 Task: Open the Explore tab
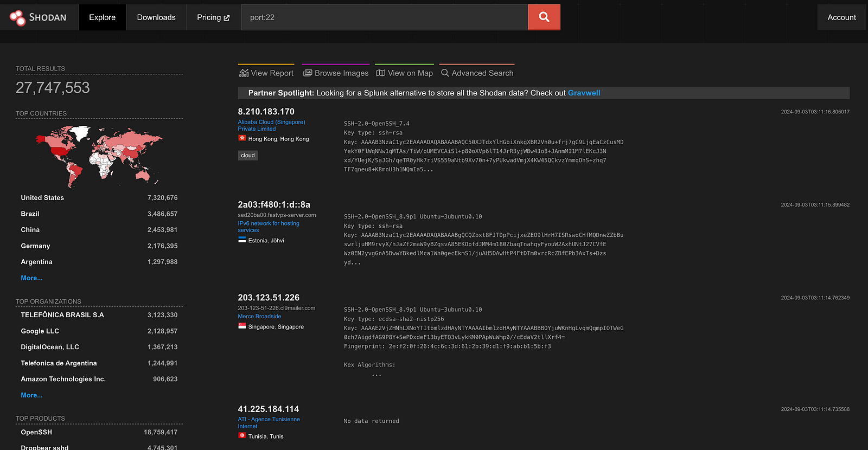103,17
